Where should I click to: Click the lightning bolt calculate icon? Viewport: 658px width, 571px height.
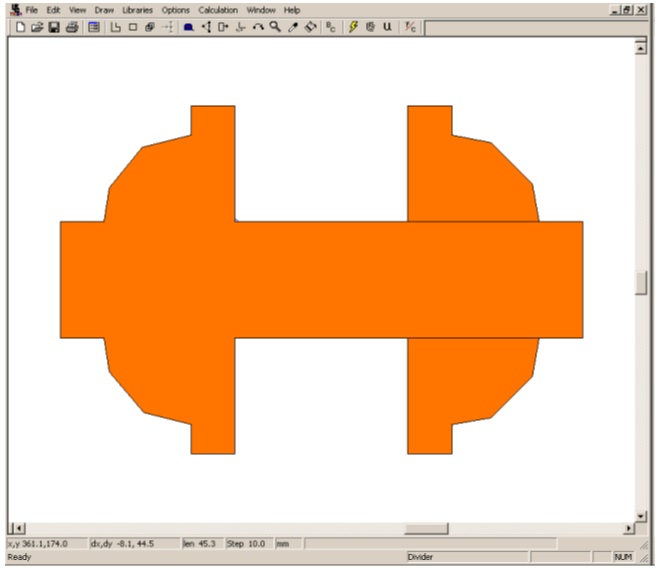point(353,28)
